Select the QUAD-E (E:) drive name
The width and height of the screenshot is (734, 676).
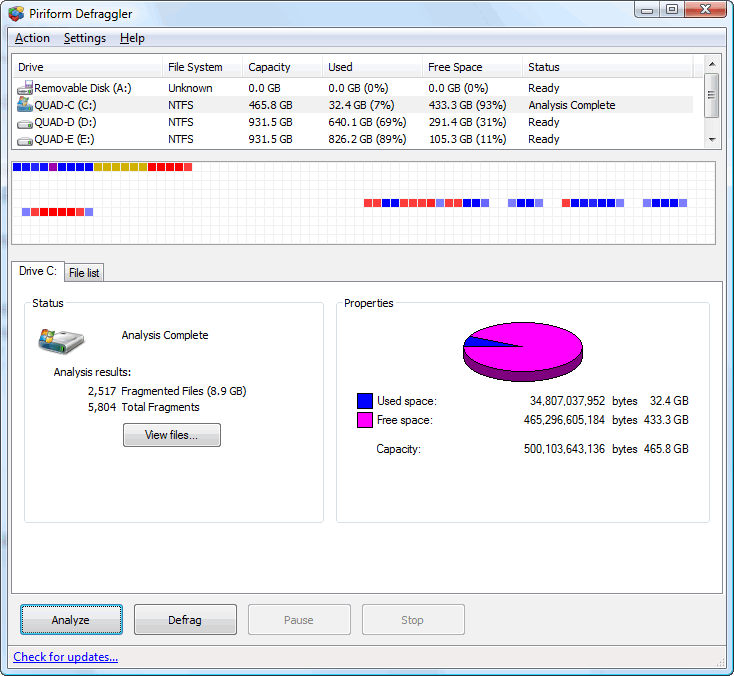point(65,139)
